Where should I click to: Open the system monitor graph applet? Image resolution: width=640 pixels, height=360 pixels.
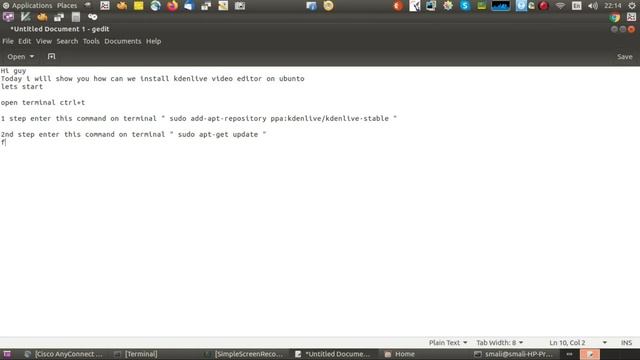pos(500,6)
